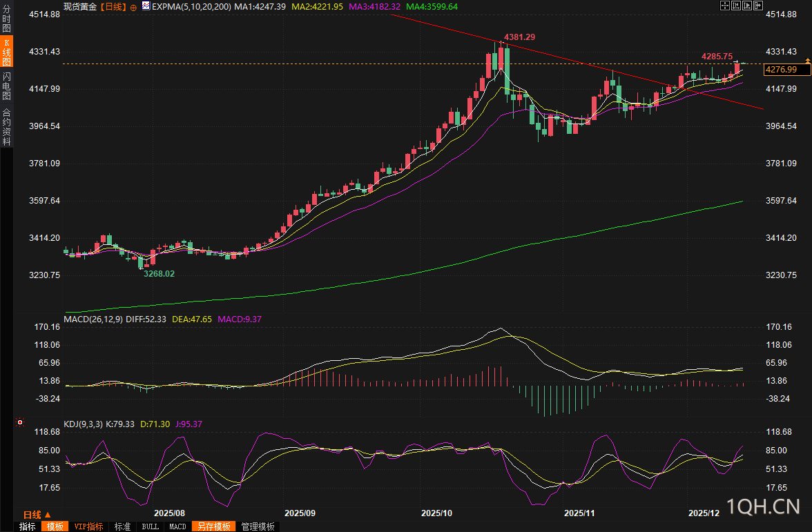
Task: Click the red sun marker near KDJ
Action: (x=20, y=422)
